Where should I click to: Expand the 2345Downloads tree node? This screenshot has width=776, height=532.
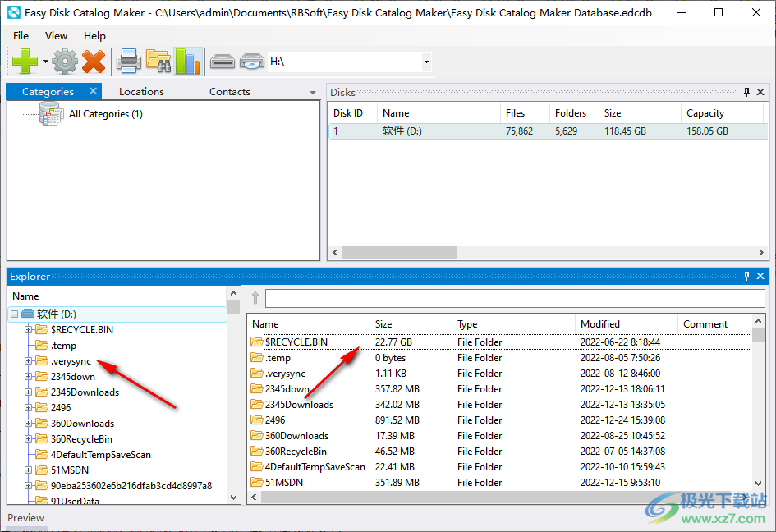click(x=28, y=392)
